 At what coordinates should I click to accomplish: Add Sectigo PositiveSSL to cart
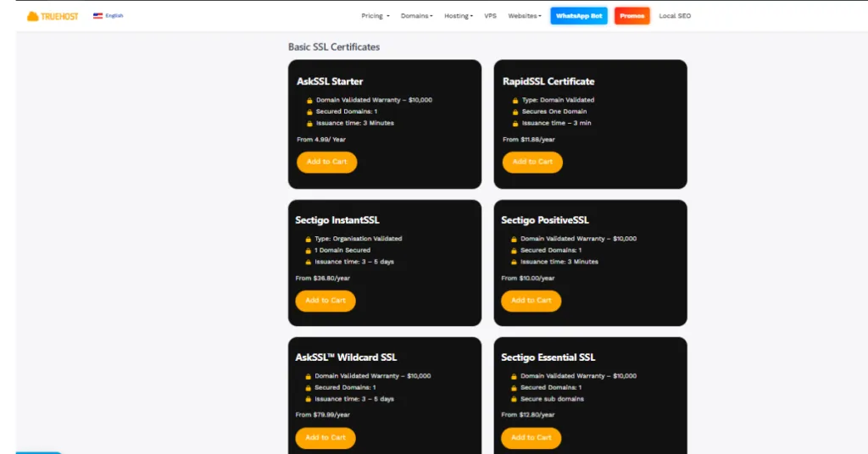pos(531,301)
